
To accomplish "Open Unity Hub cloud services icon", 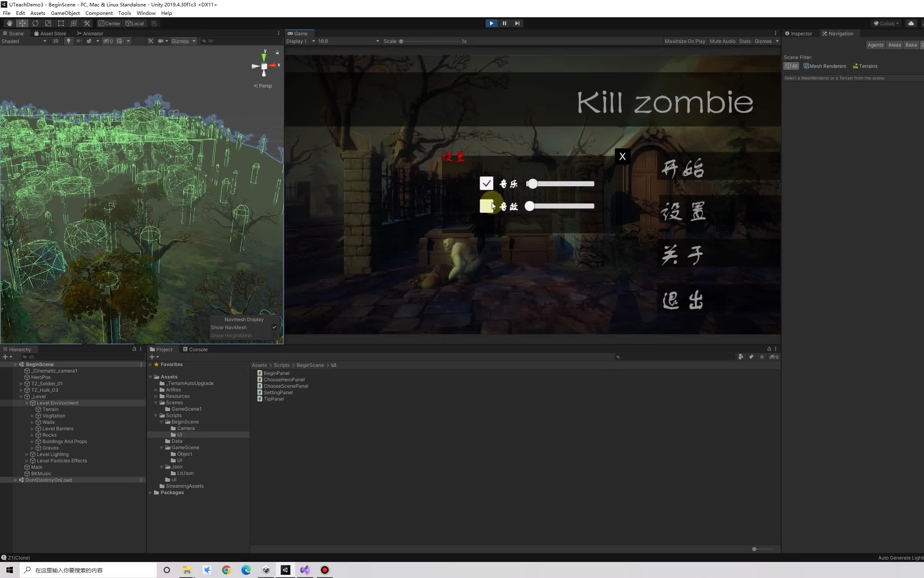I will [x=911, y=23].
